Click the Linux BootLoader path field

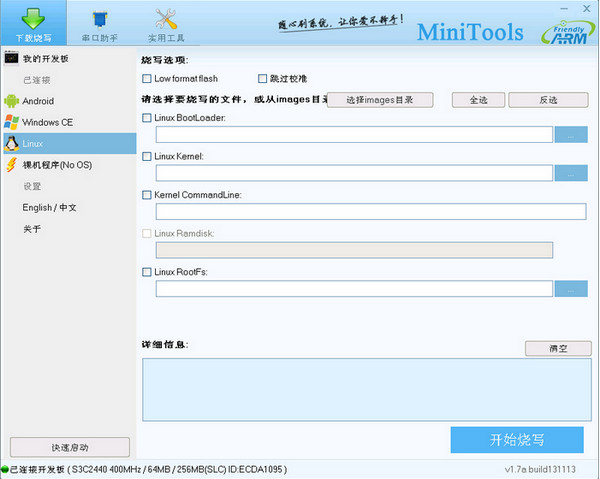pos(354,135)
